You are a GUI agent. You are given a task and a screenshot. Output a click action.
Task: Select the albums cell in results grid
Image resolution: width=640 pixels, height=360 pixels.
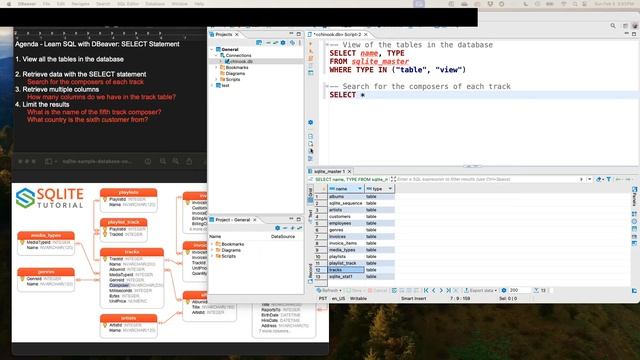(346, 197)
